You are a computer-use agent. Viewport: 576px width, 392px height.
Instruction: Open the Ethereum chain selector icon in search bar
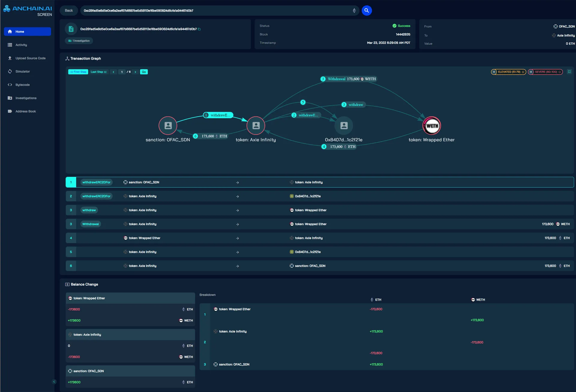click(x=354, y=10)
